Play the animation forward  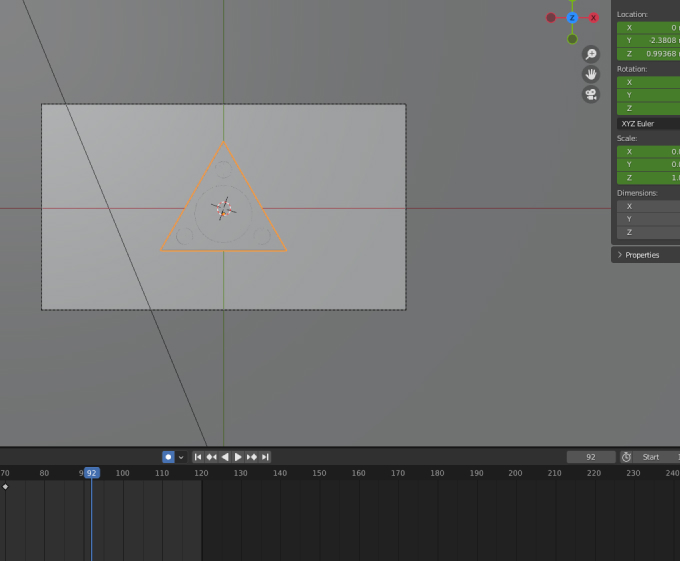pos(238,457)
